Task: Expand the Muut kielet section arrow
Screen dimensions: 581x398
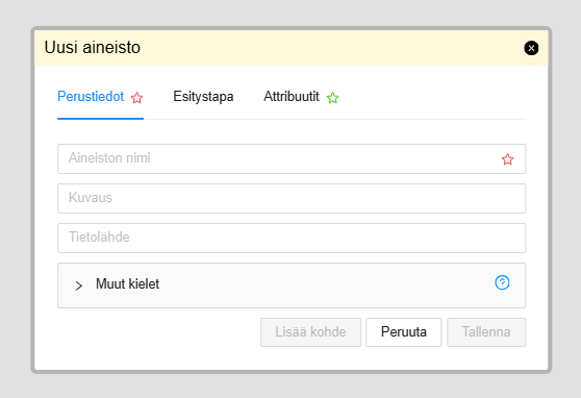Action: [x=79, y=286]
